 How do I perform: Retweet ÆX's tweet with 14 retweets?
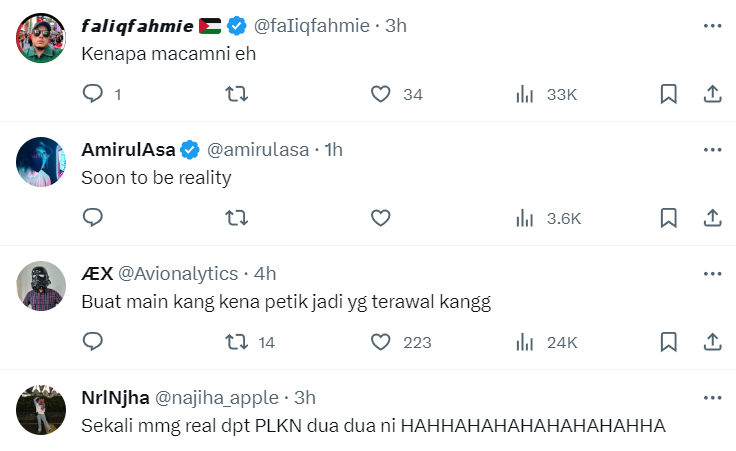pos(237,342)
